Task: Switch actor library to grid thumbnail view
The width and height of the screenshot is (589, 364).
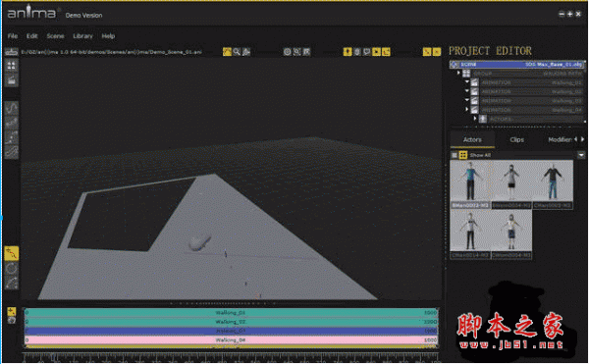Action: (x=463, y=155)
